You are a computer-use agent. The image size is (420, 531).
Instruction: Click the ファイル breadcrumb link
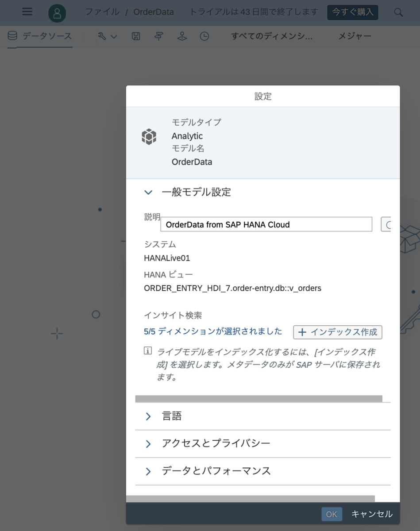tap(102, 12)
